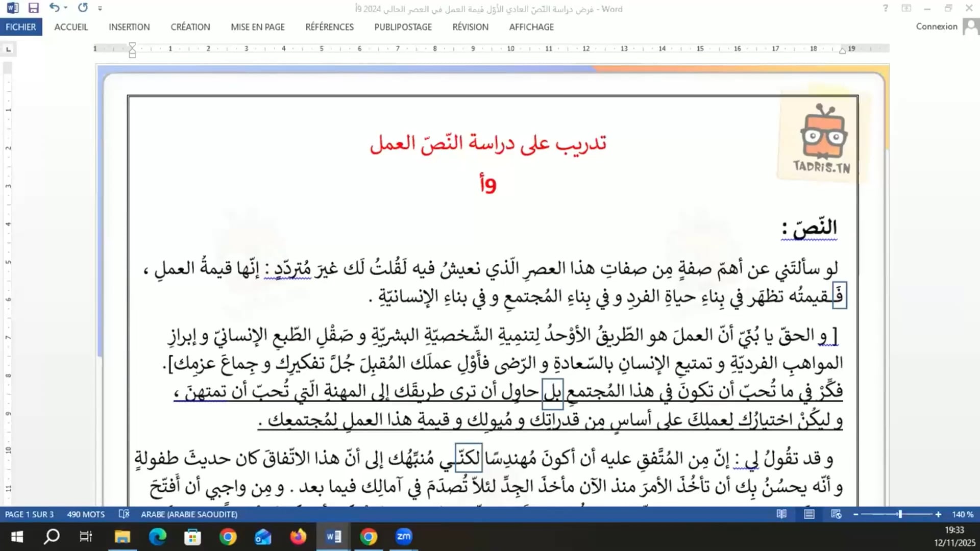Image resolution: width=980 pixels, height=551 pixels.
Task: Expand the Undo history dropdown arrow
Action: pyautogui.click(x=66, y=8)
